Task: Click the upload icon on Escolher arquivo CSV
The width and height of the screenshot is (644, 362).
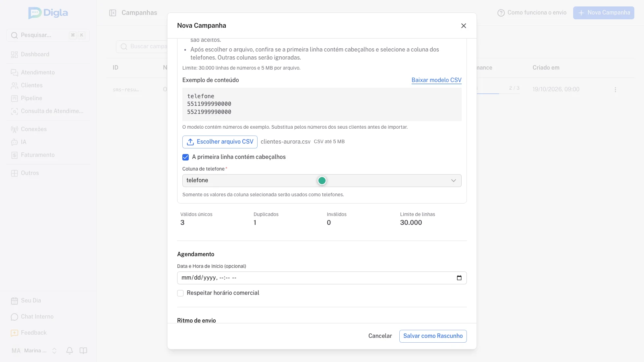Action: pyautogui.click(x=190, y=142)
